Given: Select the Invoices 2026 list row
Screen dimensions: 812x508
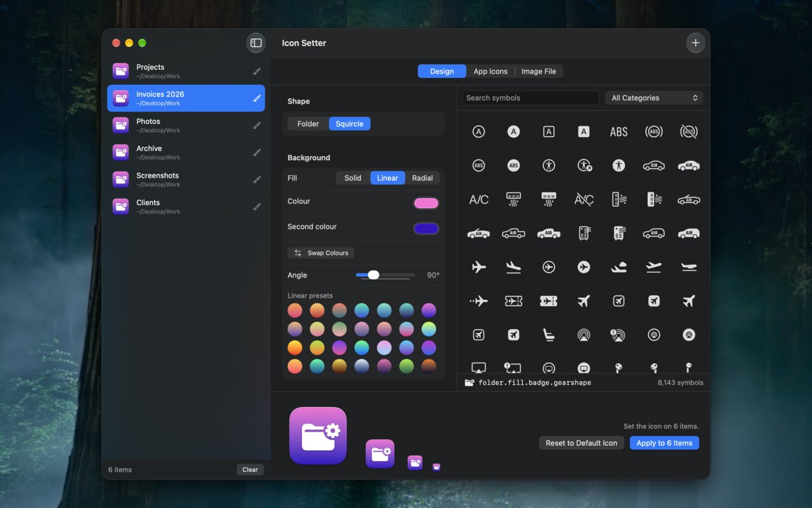Looking at the screenshot, I should click(186, 98).
